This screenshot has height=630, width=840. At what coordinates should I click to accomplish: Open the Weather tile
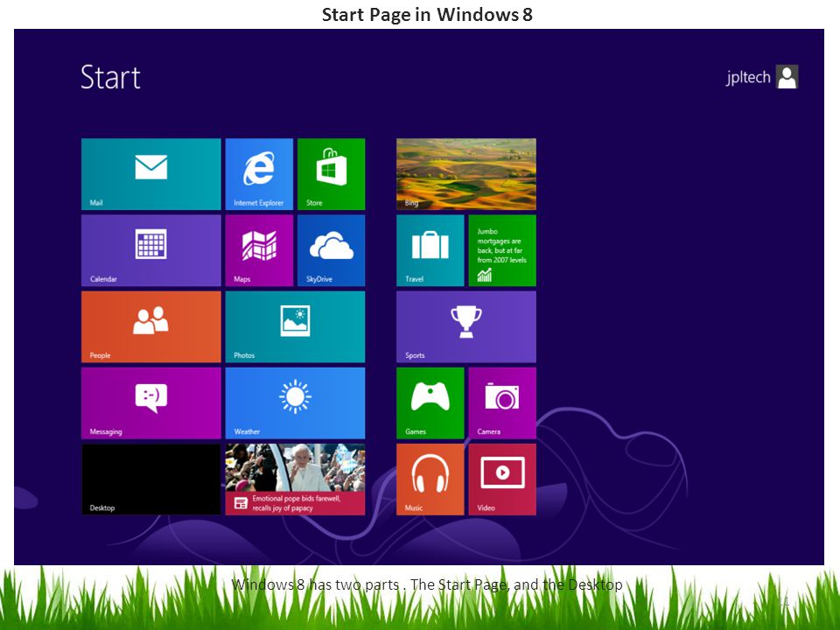[x=295, y=402]
